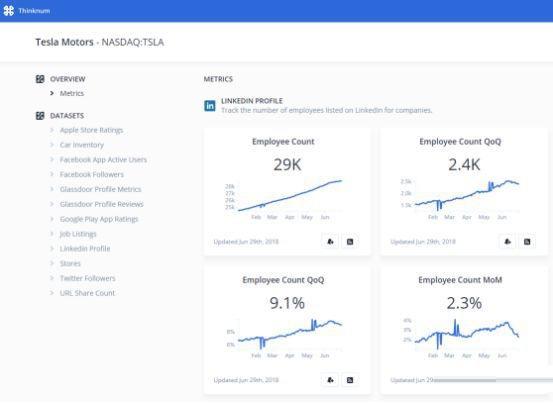Viewport: 553px width, 403px height.
Task: Open the Thinknum home link text
Action: tap(34, 11)
